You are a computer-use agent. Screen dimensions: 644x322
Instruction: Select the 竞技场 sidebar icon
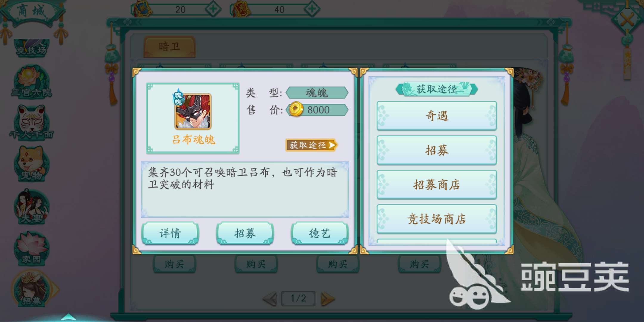click(x=32, y=48)
